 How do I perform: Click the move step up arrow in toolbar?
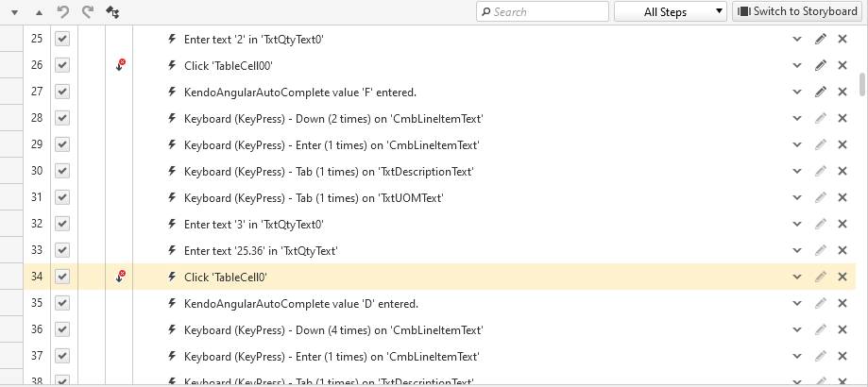pyautogui.click(x=38, y=13)
